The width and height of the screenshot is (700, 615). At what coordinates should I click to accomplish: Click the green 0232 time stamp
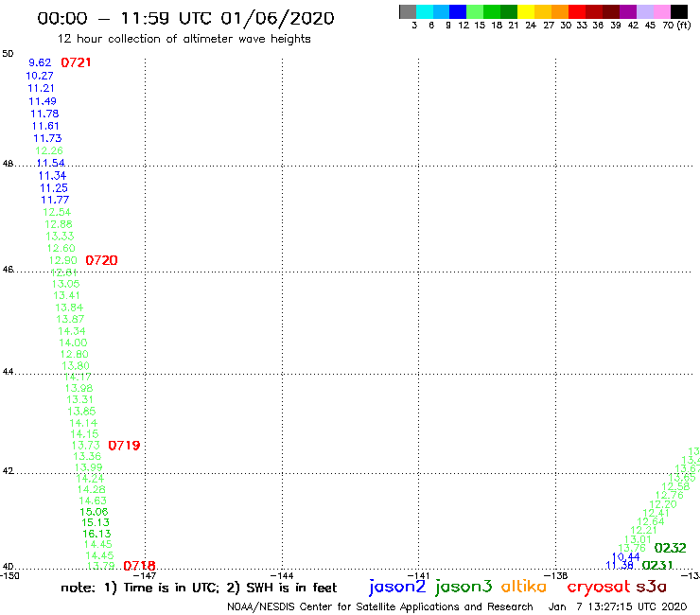tap(670, 548)
